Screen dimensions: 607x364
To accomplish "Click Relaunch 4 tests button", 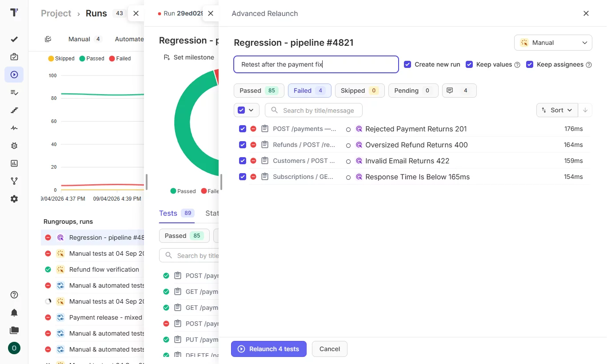I will pyautogui.click(x=269, y=349).
